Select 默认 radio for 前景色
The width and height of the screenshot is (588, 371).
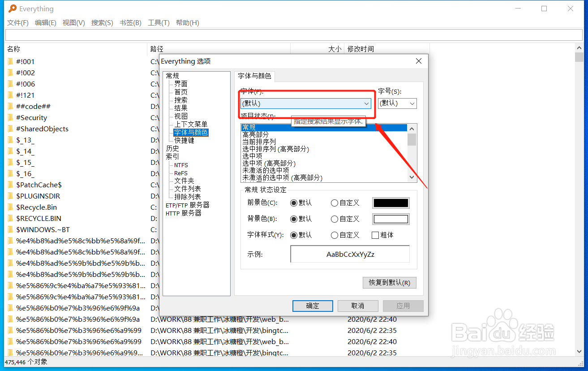(x=294, y=203)
